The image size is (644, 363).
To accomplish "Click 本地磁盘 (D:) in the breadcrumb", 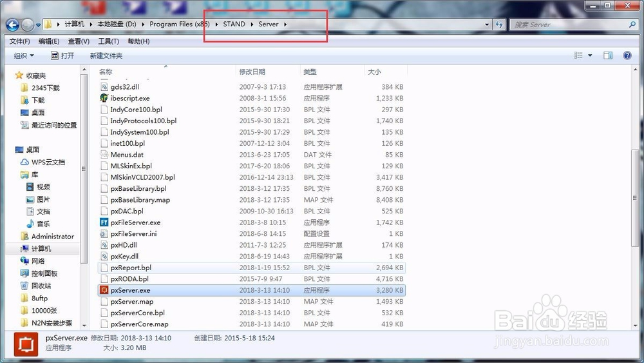I will (x=117, y=25).
